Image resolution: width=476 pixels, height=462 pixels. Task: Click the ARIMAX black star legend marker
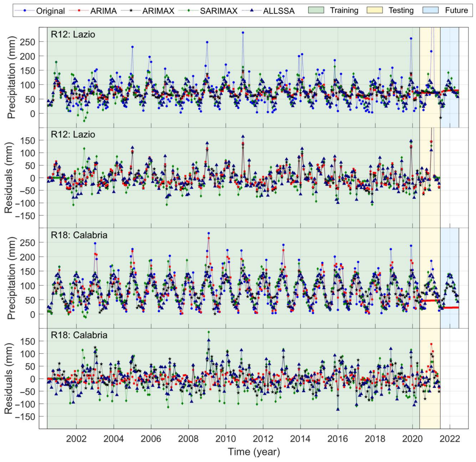131,10
